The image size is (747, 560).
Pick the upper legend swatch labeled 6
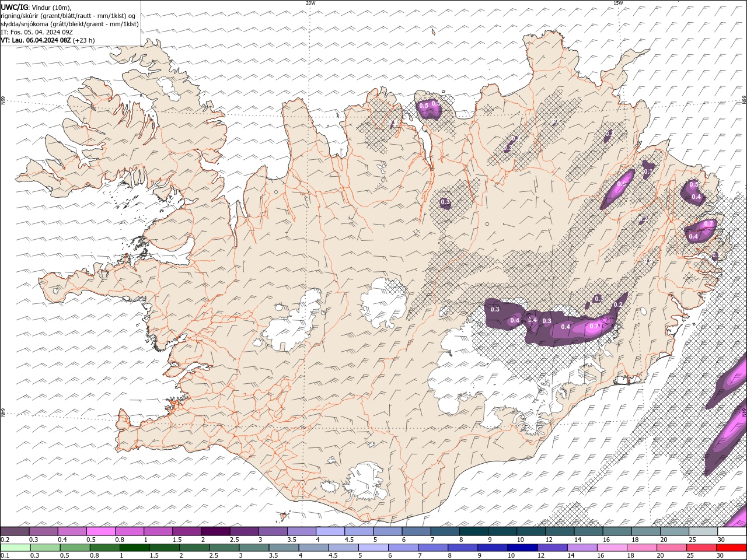point(416,531)
